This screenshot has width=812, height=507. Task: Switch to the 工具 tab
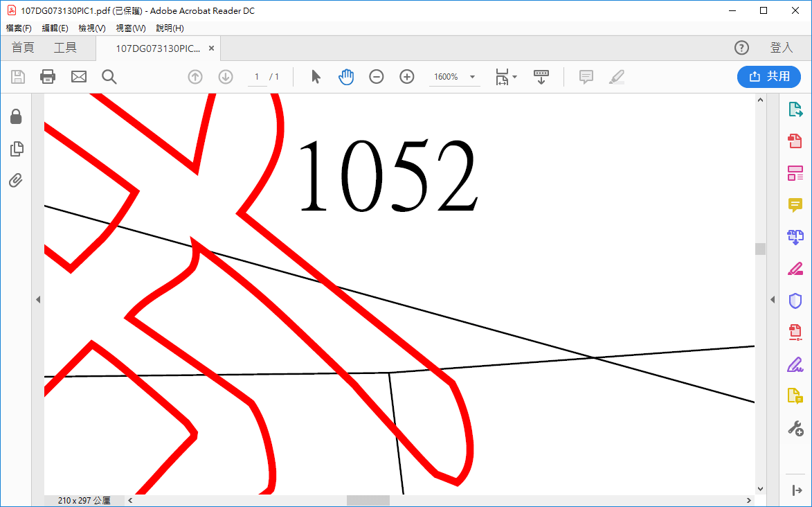click(65, 47)
